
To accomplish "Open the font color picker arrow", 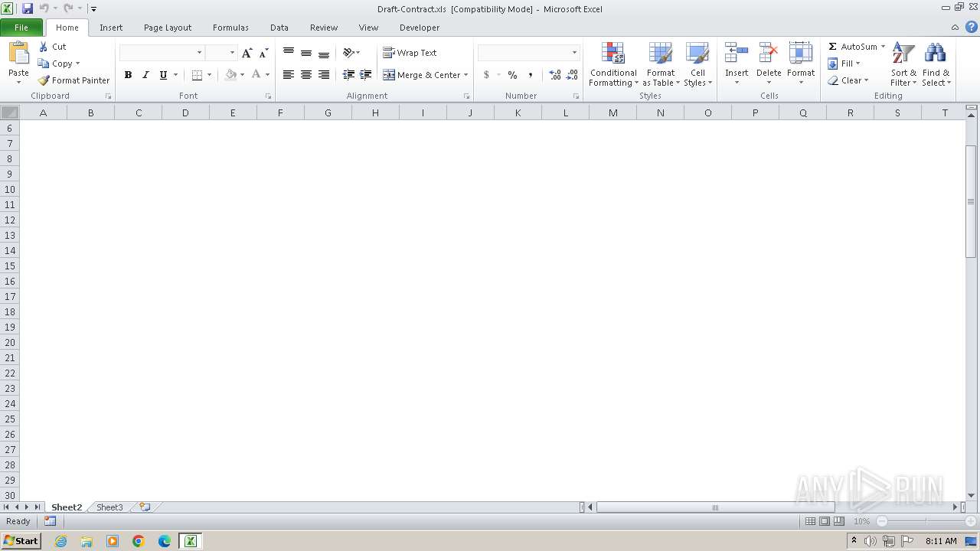I will 267,75.
